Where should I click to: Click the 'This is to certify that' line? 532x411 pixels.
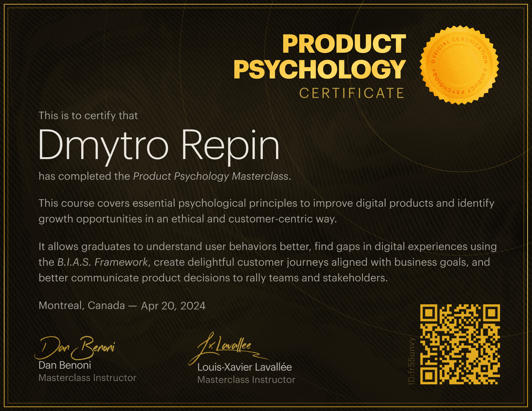88,116
